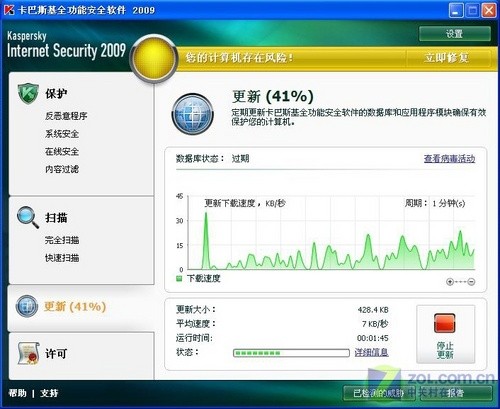Screen dimensions: 500x409
Task: Minimize the Kaspersky window
Action: click(456, 10)
